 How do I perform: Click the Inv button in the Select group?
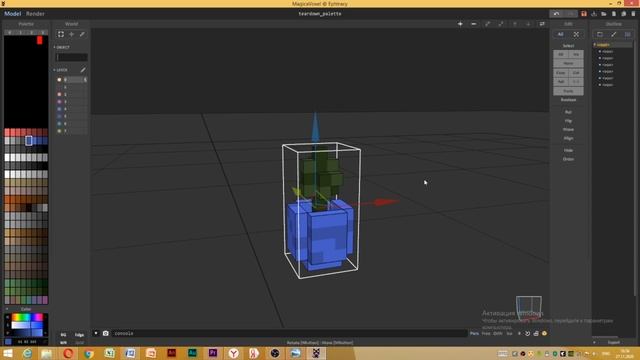pos(576,54)
